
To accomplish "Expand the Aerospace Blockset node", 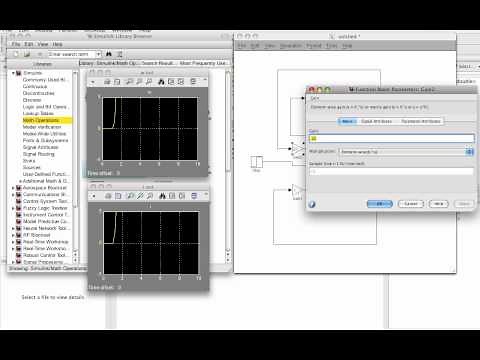I will click(x=13, y=188).
